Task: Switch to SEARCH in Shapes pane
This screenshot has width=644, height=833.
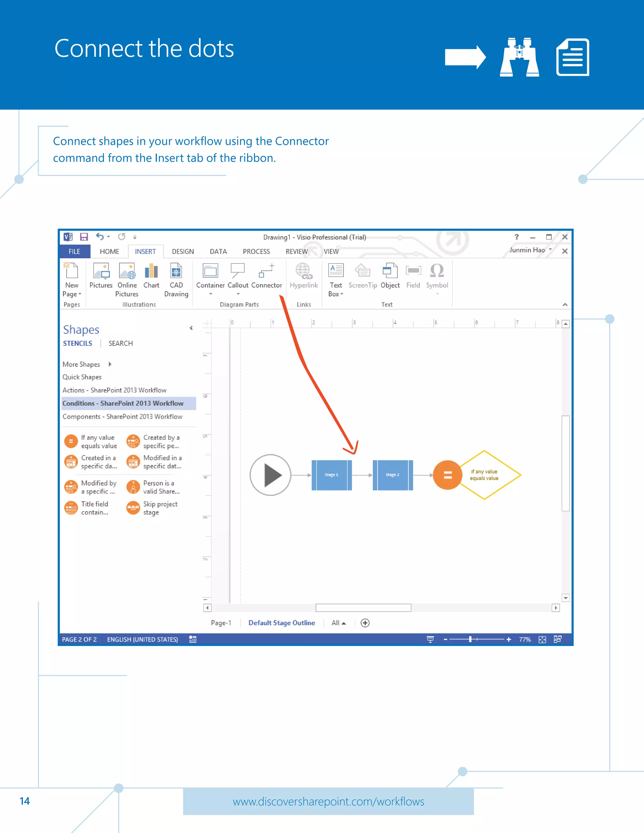Action: [x=120, y=343]
